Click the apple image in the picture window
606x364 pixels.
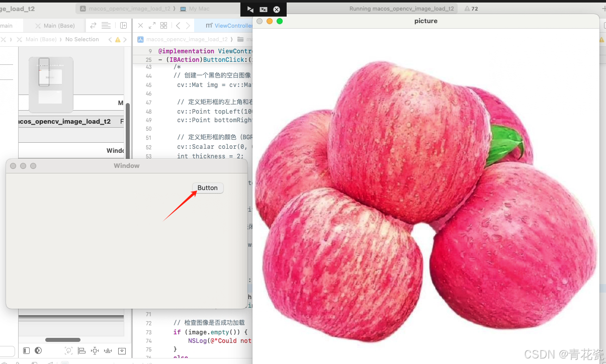coord(425,201)
